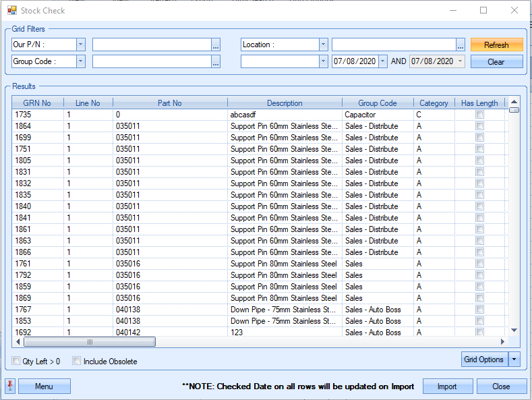532x400 pixels.
Task: Open the first date picker dropdown
Action: [383, 61]
